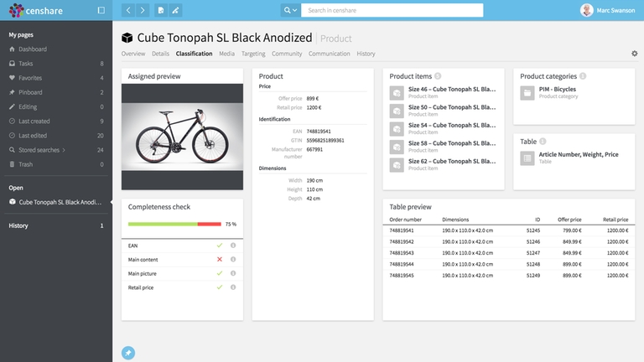Click the Product items count badge
644x362 pixels.
[x=438, y=76]
